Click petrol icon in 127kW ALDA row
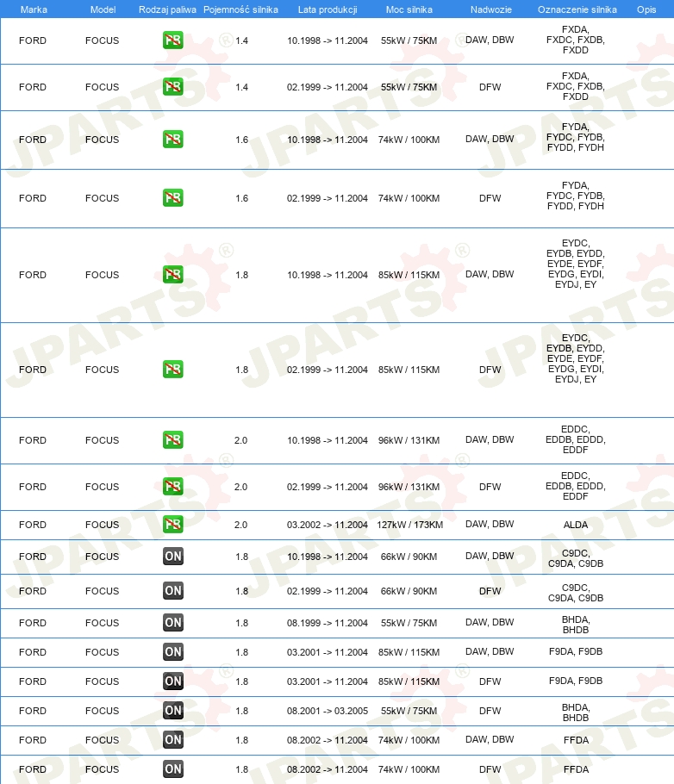Image resolution: width=674 pixels, height=784 pixels. pyautogui.click(x=172, y=524)
